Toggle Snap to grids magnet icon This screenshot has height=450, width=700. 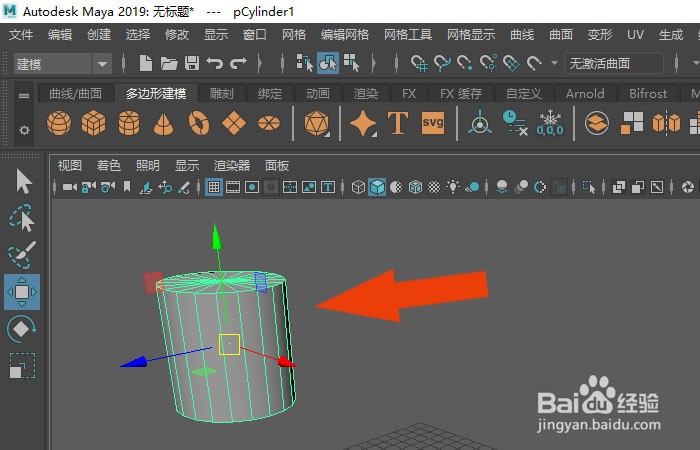point(419,63)
